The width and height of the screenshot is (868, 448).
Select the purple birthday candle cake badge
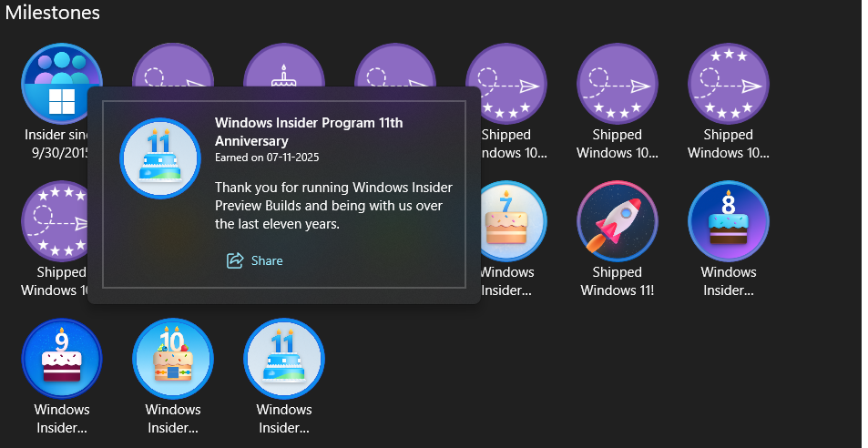coord(284,66)
